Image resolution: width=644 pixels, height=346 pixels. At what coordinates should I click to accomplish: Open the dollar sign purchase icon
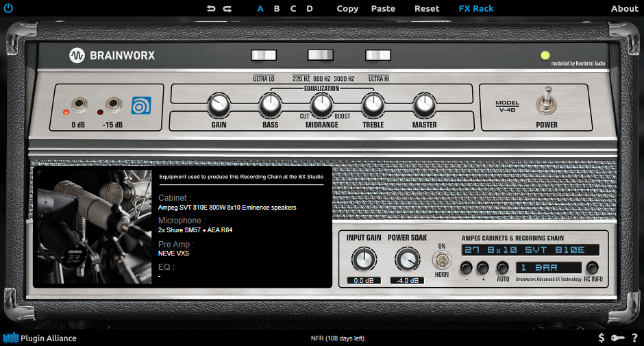tap(602, 338)
